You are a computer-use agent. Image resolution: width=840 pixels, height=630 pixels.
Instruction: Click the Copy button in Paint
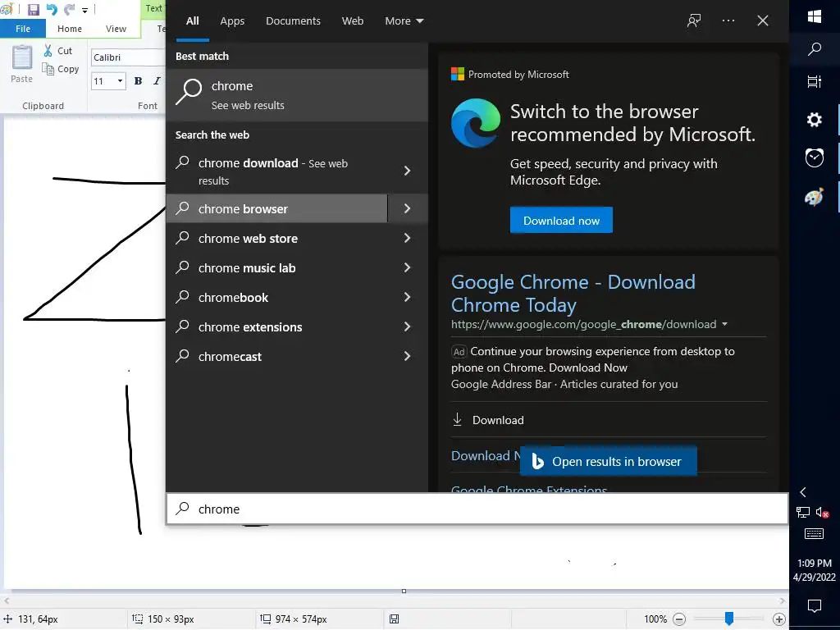[61, 69]
